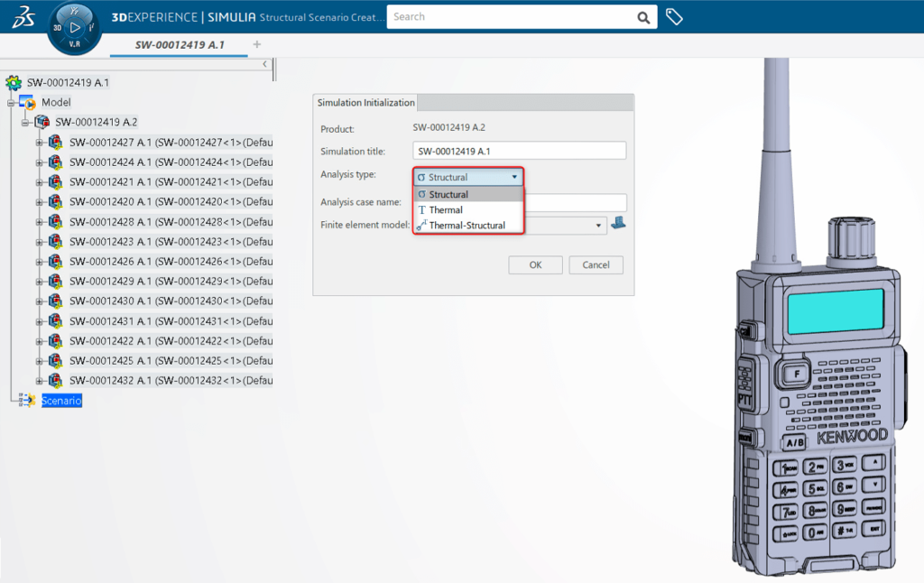The width and height of the screenshot is (924, 583).
Task: Click the part icon of SW-00012432 A.1
Action: point(55,381)
